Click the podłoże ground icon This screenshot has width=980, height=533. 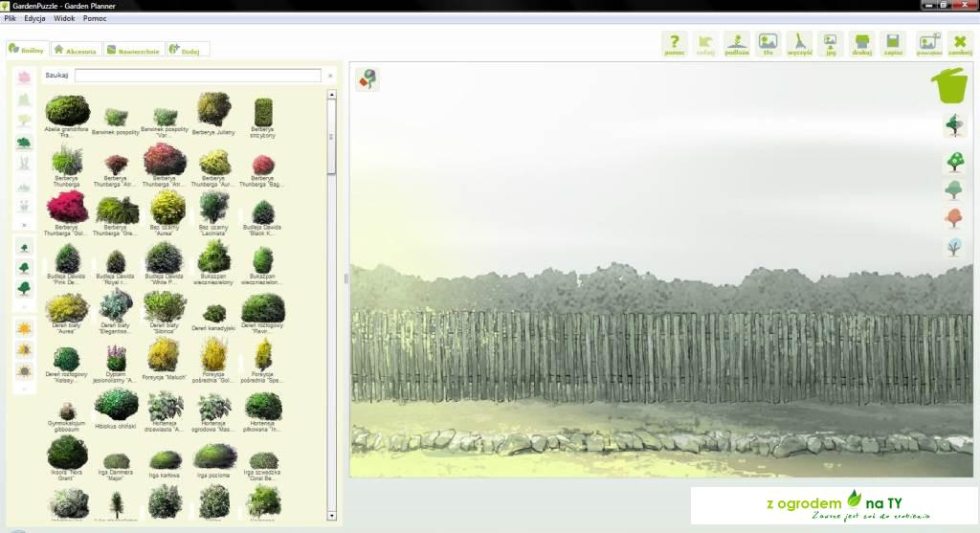(736, 44)
